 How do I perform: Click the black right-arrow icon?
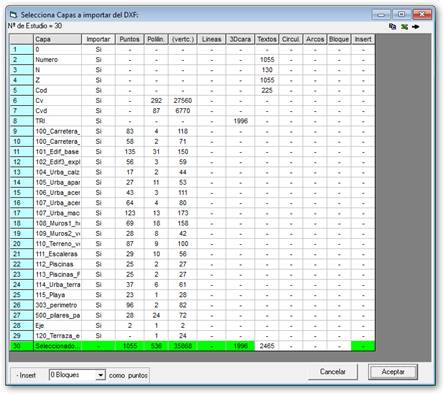(416, 27)
